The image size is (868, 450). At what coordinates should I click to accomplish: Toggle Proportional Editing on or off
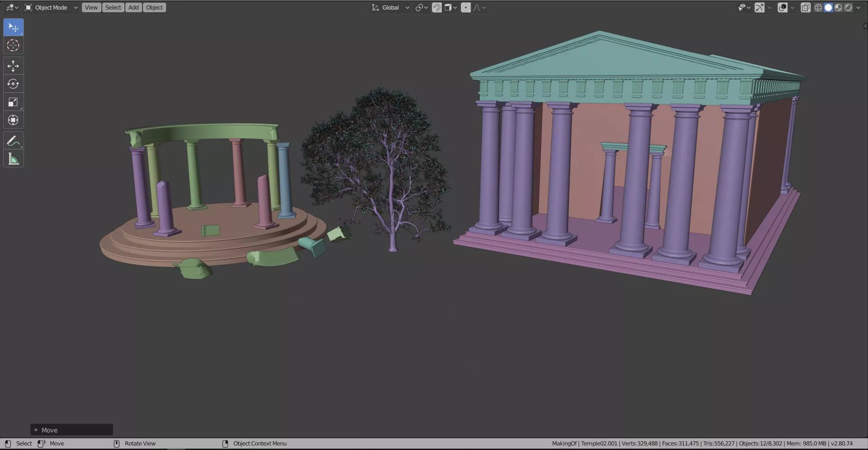pos(466,8)
